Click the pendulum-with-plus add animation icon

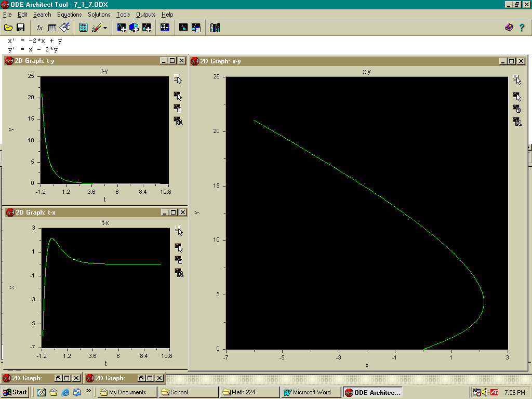(147, 28)
